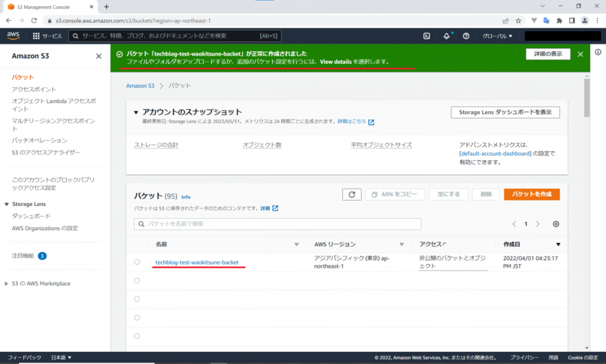Select radio for techblog-test-waokitsune-backet
The height and width of the screenshot is (364, 606).
[x=137, y=262]
